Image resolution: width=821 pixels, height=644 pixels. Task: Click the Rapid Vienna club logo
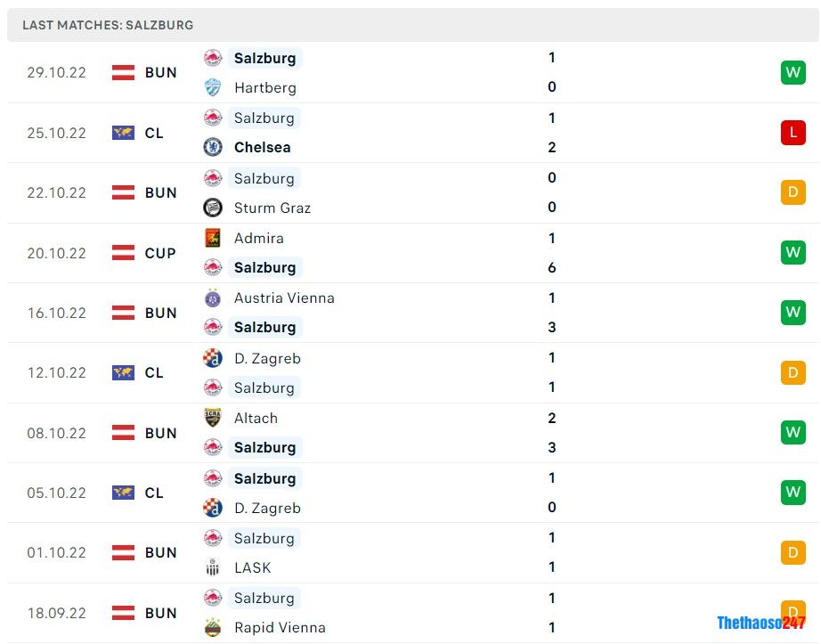click(213, 627)
